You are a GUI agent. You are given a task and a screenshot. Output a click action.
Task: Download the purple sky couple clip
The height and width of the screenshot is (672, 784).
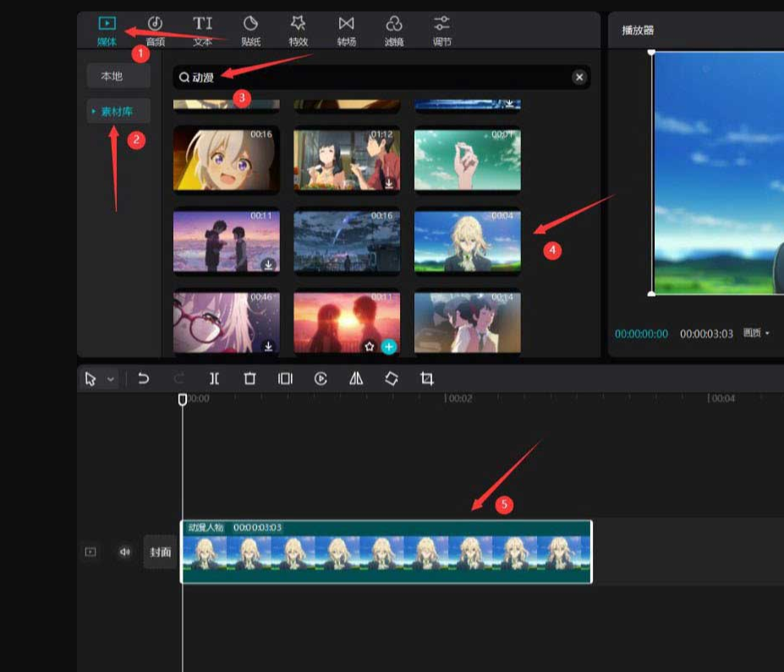268,265
